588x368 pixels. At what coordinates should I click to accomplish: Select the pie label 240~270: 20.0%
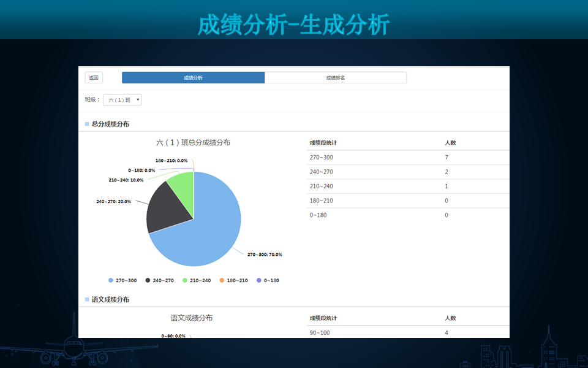tap(114, 202)
